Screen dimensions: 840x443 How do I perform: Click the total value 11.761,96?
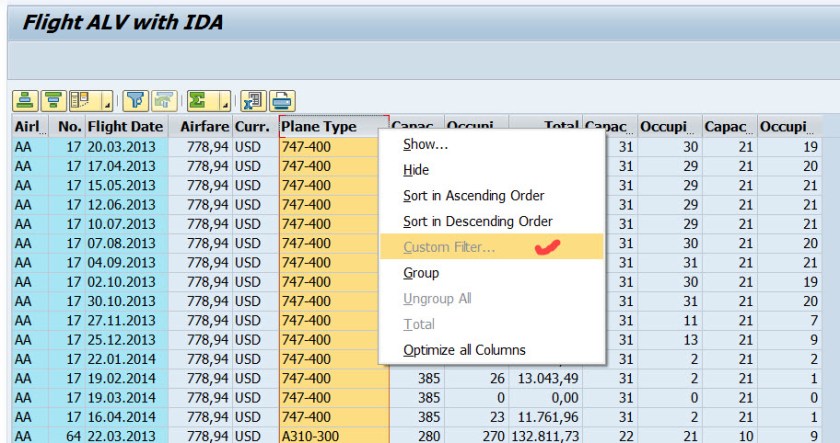coord(545,417)
